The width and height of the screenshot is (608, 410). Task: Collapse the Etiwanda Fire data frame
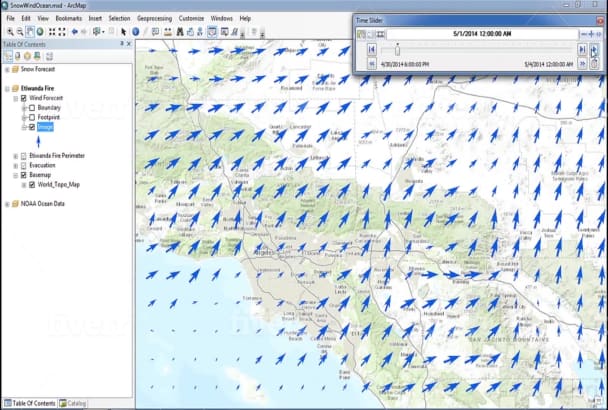[7, 89]
